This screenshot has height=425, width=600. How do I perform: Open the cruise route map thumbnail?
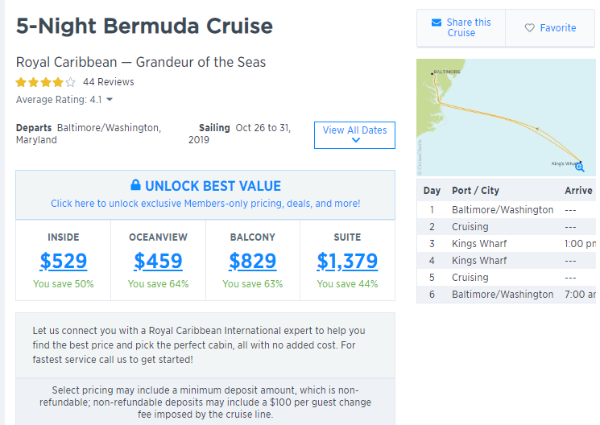click(x=506, y=117)
